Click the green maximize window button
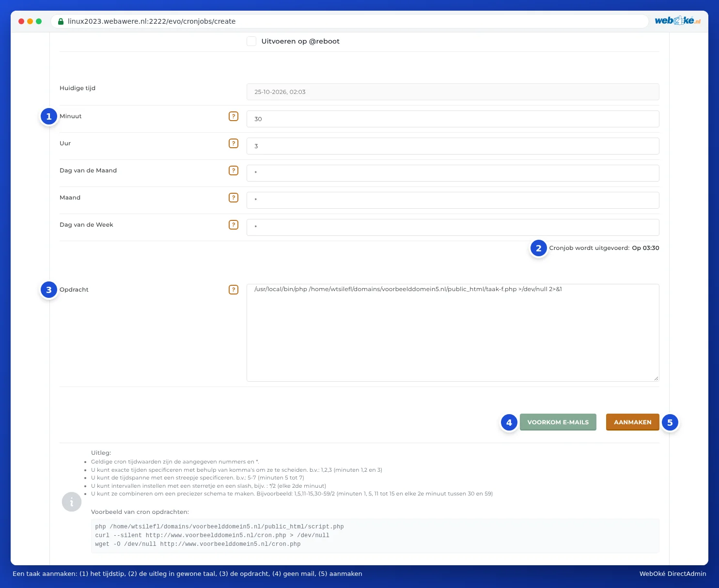This screenshot has width=719, height=588. [x=39, y=21]
